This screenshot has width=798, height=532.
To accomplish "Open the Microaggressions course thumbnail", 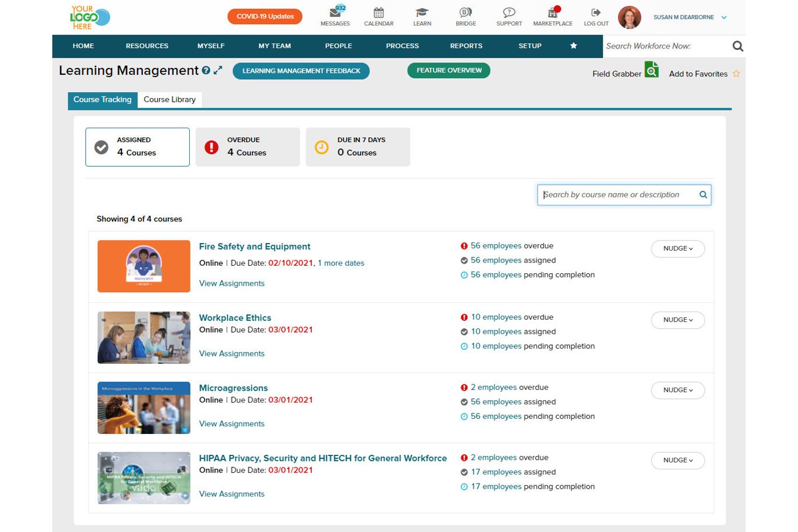I will click(x=144, y=408).
